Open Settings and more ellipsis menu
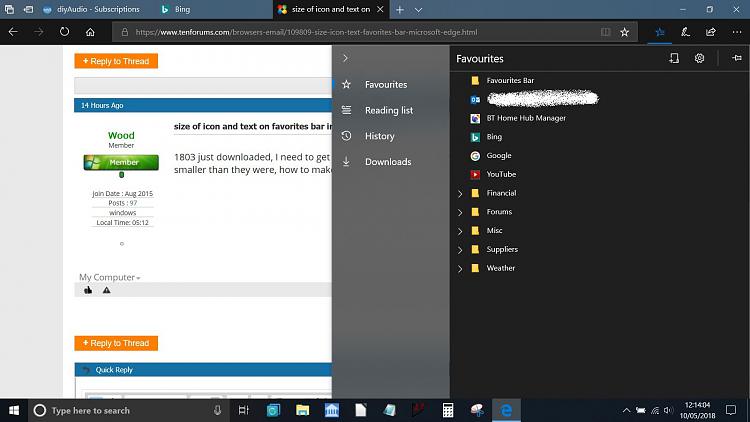This screenshot has height=422, width=750. click(x=737, y=32)
